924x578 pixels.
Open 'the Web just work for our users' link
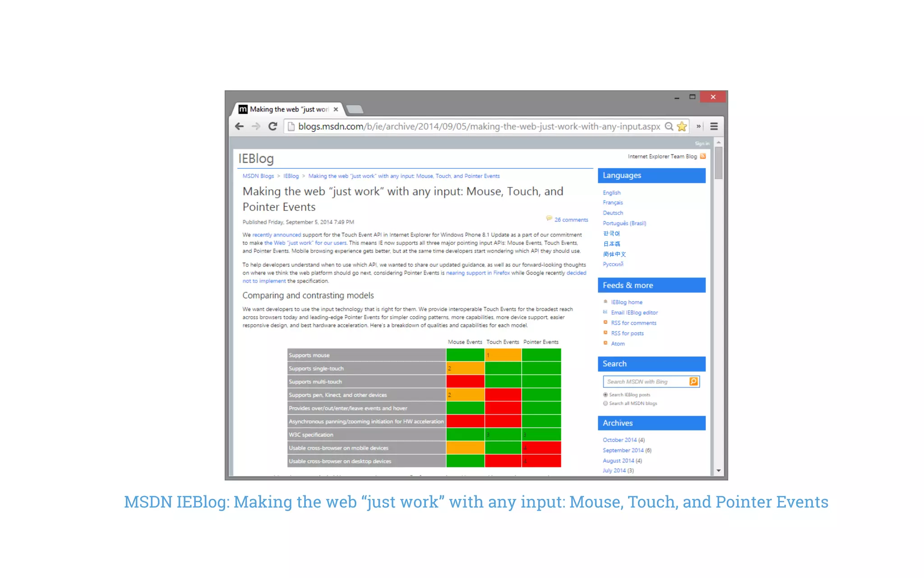(x=305, y=243)
